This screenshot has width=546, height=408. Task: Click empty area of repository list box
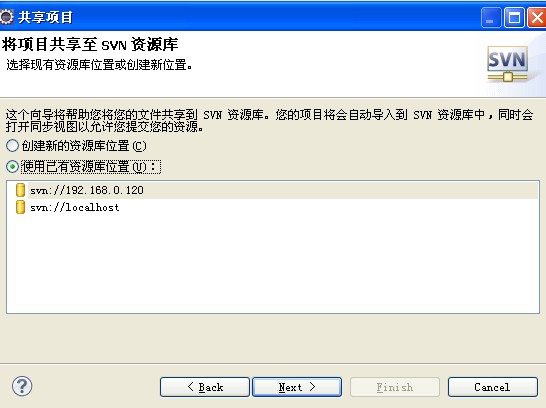click(x=273, y=265)
